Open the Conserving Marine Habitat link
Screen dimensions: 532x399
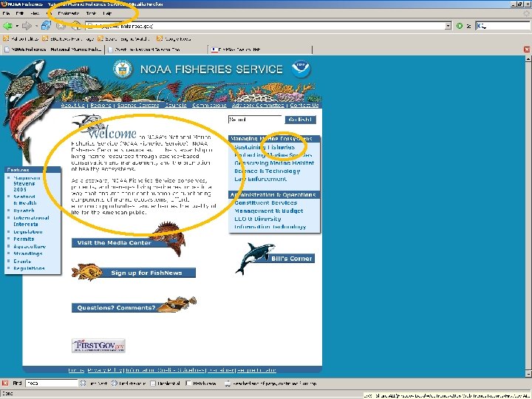point(274,163)
